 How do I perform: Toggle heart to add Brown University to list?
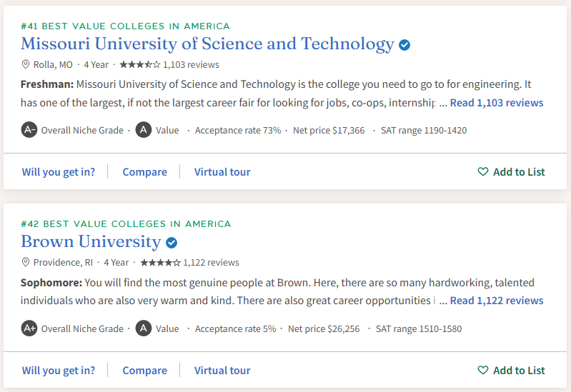click(x=483, y=371)
